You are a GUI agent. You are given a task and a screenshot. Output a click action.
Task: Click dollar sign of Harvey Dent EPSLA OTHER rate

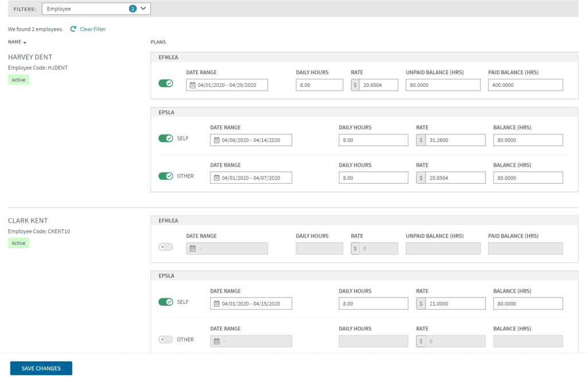pos(421,178)
